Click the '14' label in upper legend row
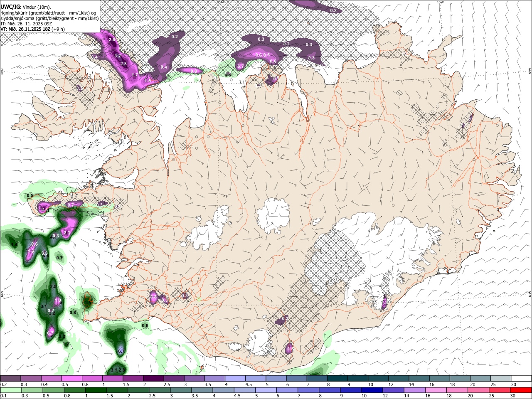 411,384
